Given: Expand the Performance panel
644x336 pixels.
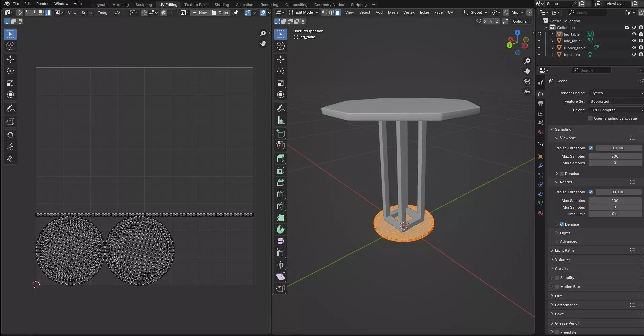Looking at the screenshot, I should point(566,305).
